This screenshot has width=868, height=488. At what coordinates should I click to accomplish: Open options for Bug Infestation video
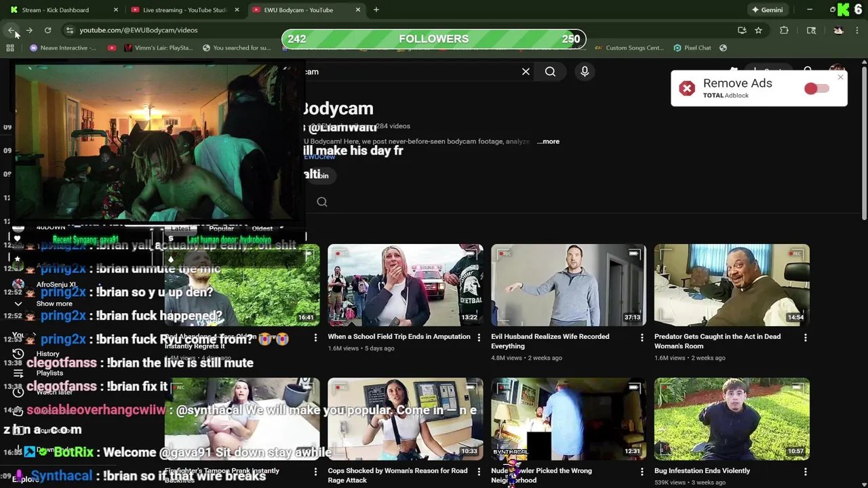tap(806, 472)
